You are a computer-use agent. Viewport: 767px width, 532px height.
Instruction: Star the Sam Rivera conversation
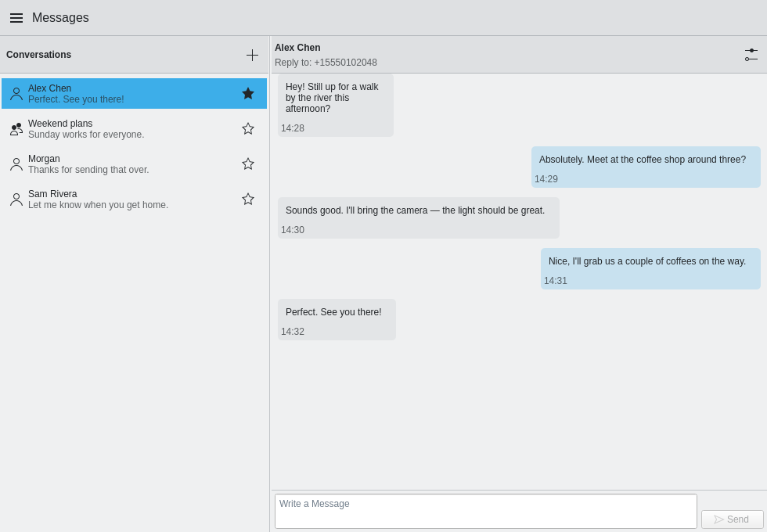click(248, 199)
